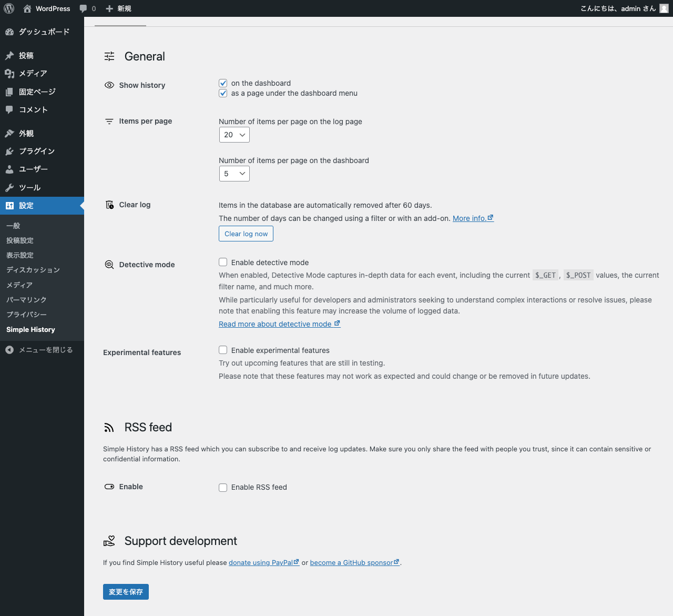Open ダッシュボード from sidebar
Image resolution: width=673 pixels, height=616 pixels.
42,32
